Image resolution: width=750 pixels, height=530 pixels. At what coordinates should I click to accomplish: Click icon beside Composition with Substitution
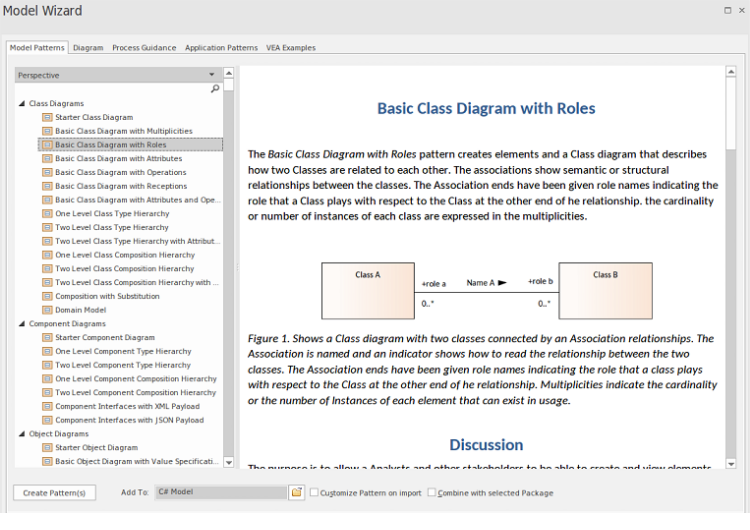tap(47, 296)
